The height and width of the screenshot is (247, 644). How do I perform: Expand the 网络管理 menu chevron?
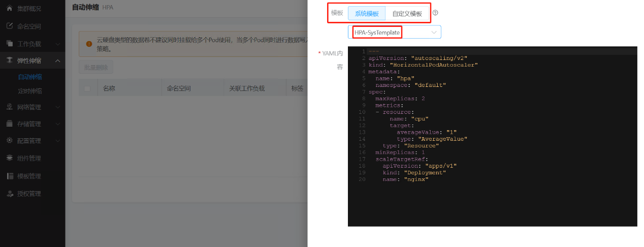(x=58, y=107)
